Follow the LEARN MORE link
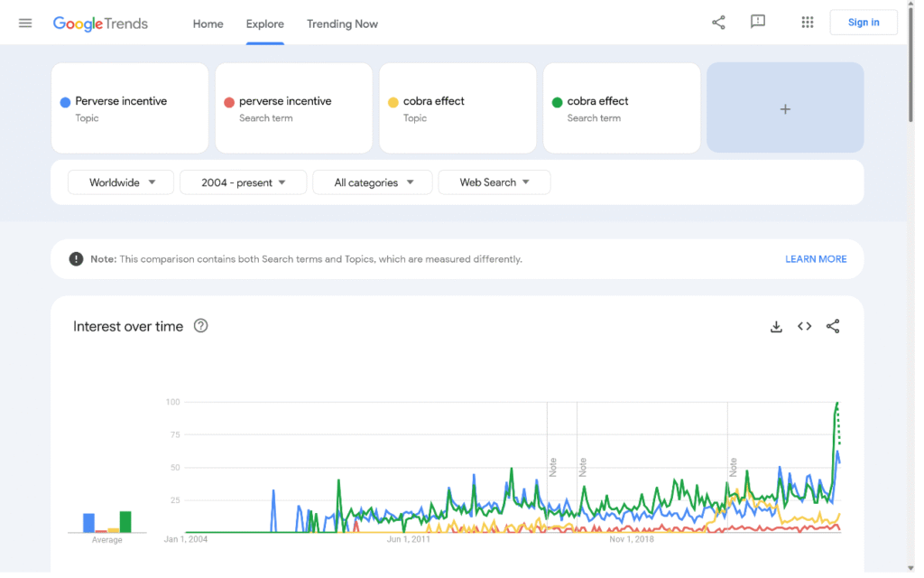Screen dimensions: 924x578 (x=816, y=259)
